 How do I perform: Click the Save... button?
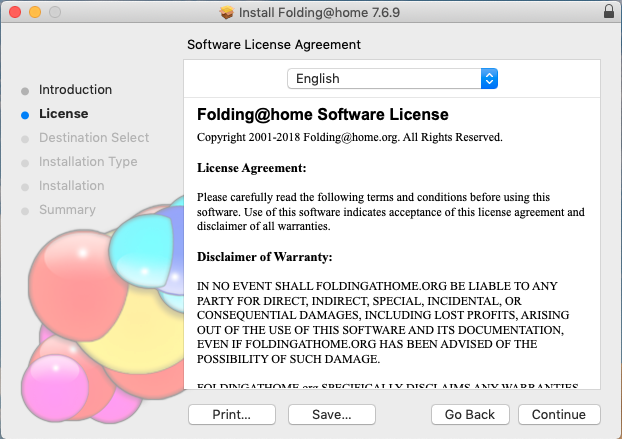332,414
